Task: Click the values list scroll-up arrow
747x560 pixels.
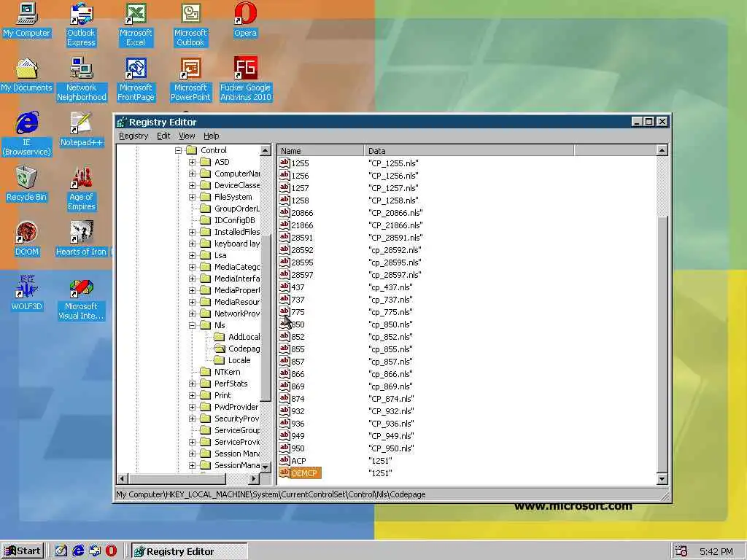Action: (x=662, y=150)
